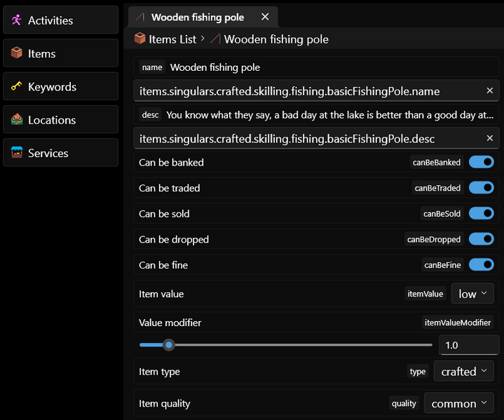Click the Keywords key icon
This screenshot has width=504, height=420.
pos(16,86)
